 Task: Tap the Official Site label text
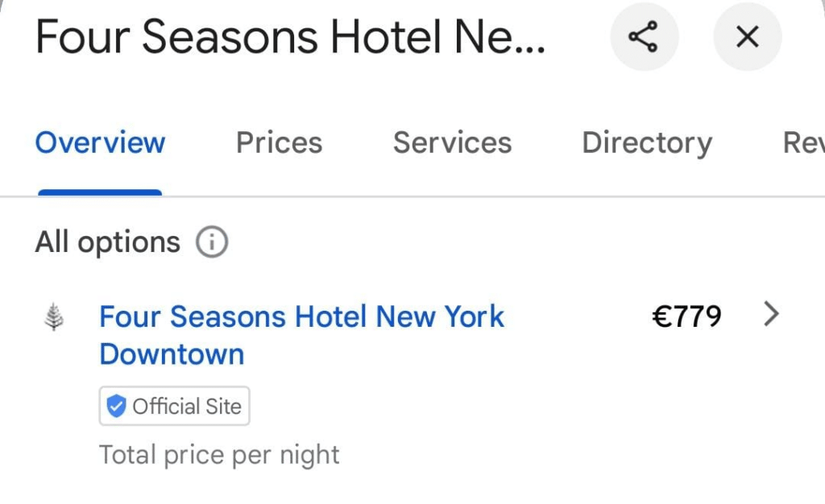tap(187, 407)
